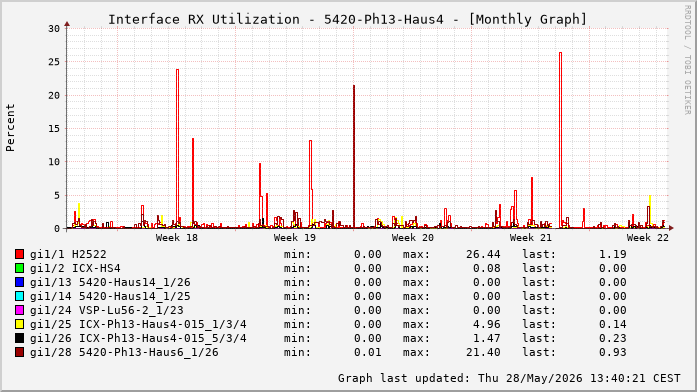
Task: Click the Percent y-axis label
Action: pos(10,128)
